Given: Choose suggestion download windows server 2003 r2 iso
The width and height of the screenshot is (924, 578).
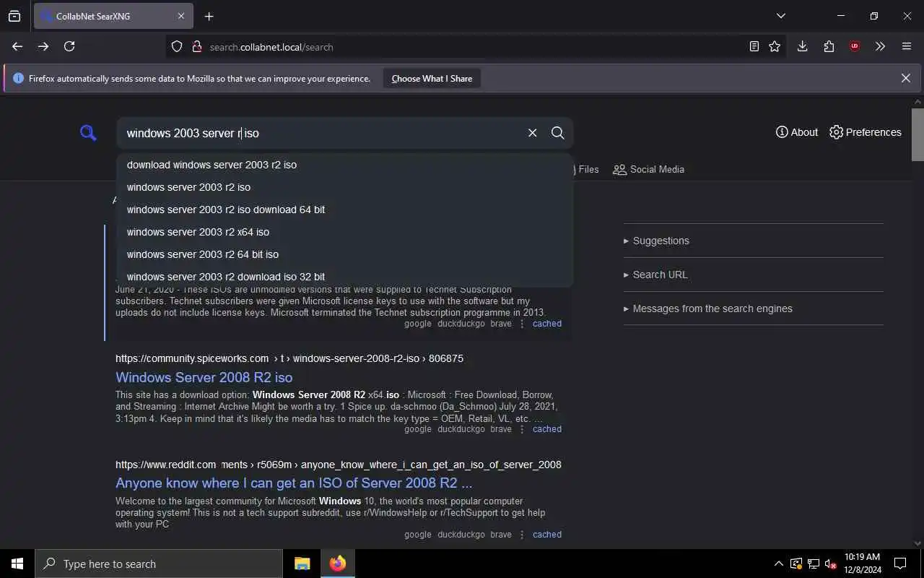Looking at the screenshot, I should pyautogui.click(x=345, y=165).
